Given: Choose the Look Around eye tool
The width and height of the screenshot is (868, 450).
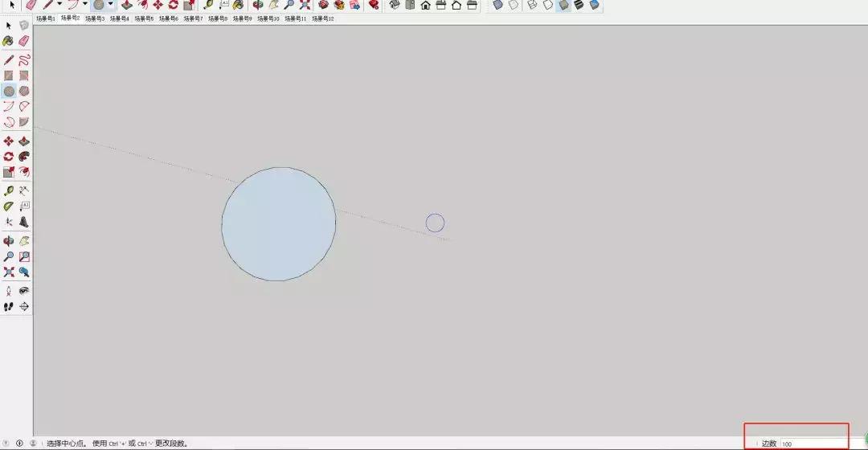Looking at the screenshot, I should (x=24, y=291).
